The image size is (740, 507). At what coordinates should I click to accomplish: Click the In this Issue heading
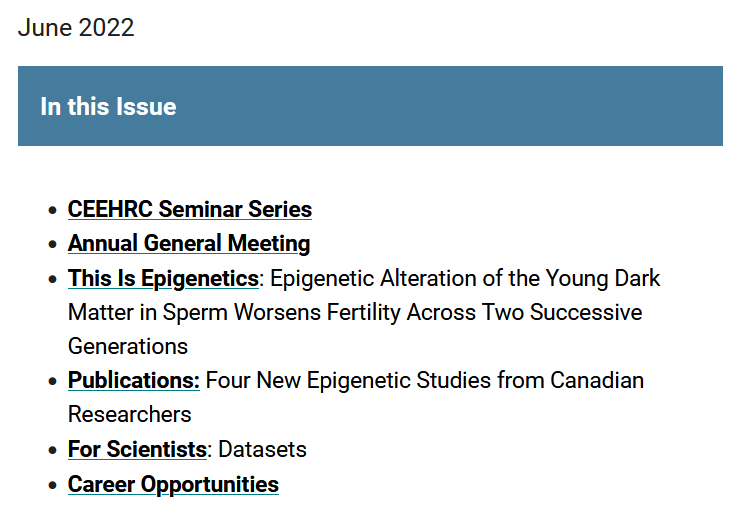[x=108, y=106]
